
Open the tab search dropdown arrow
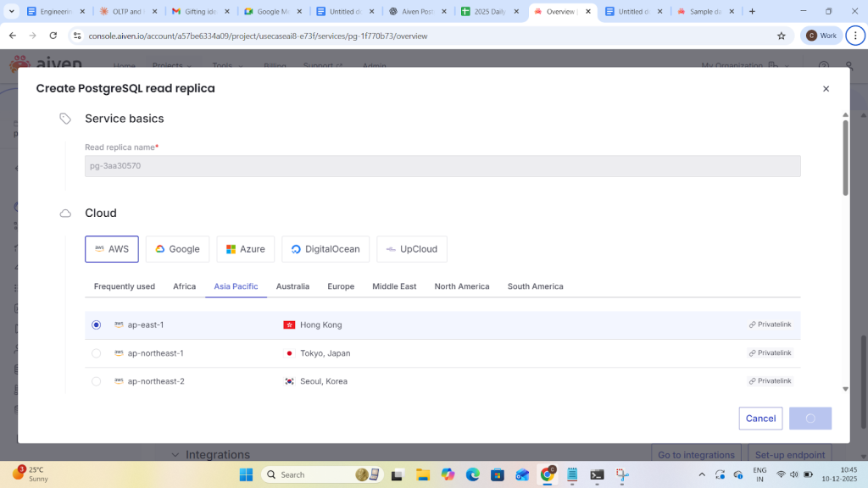click(x=12, y=12)
